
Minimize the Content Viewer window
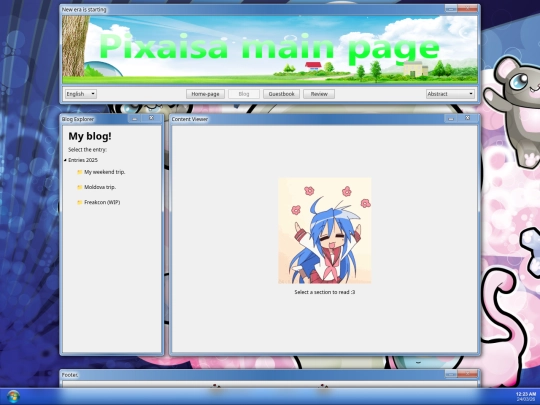451,118
